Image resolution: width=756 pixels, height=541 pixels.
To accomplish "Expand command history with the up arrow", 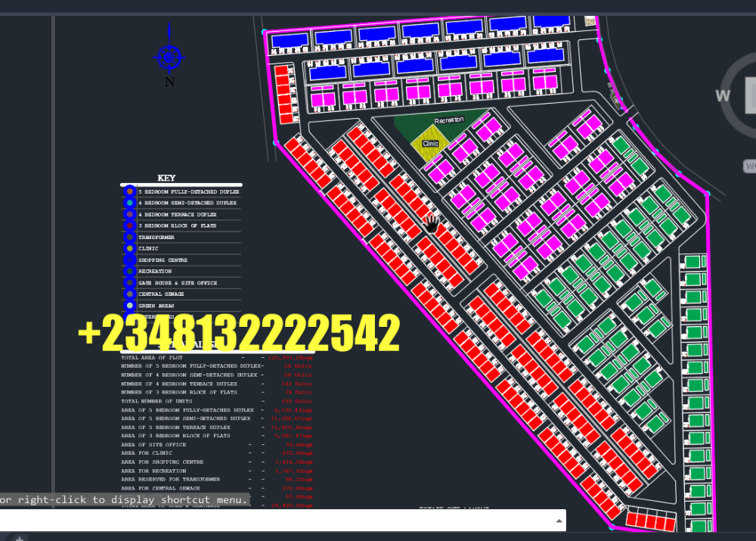I will point(559,520).
